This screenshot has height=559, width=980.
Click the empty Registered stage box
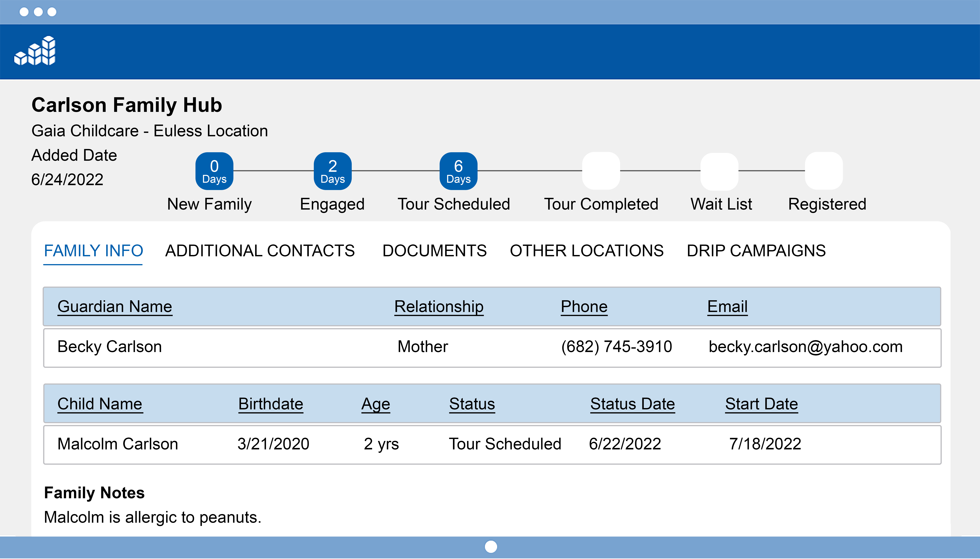coord(824,171)
